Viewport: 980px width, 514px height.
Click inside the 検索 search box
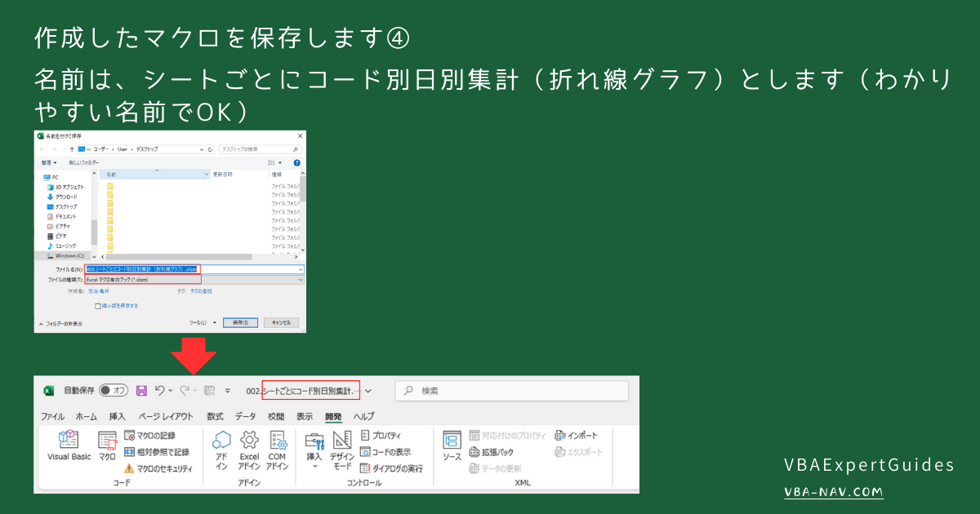(x=510, y=390)
